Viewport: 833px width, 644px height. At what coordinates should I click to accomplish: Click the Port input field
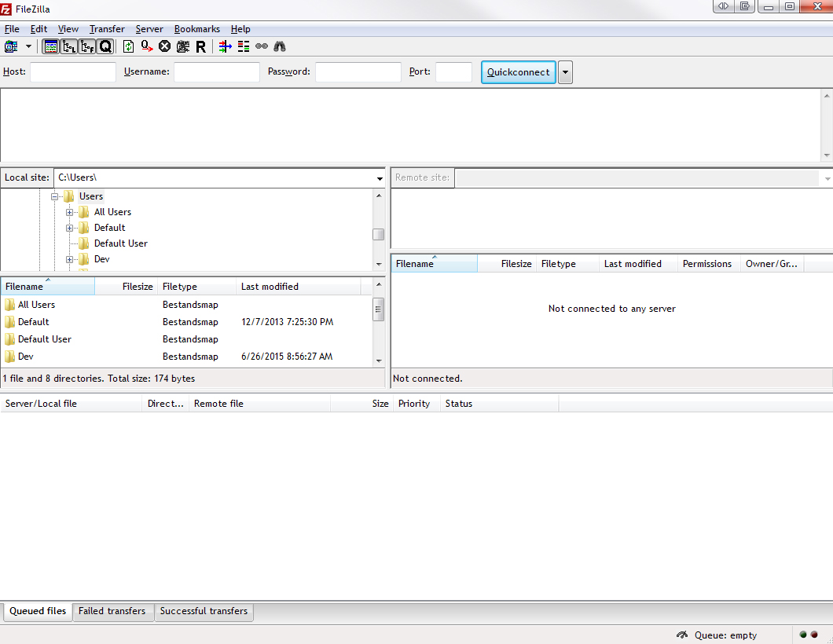[x=453, y=71]
